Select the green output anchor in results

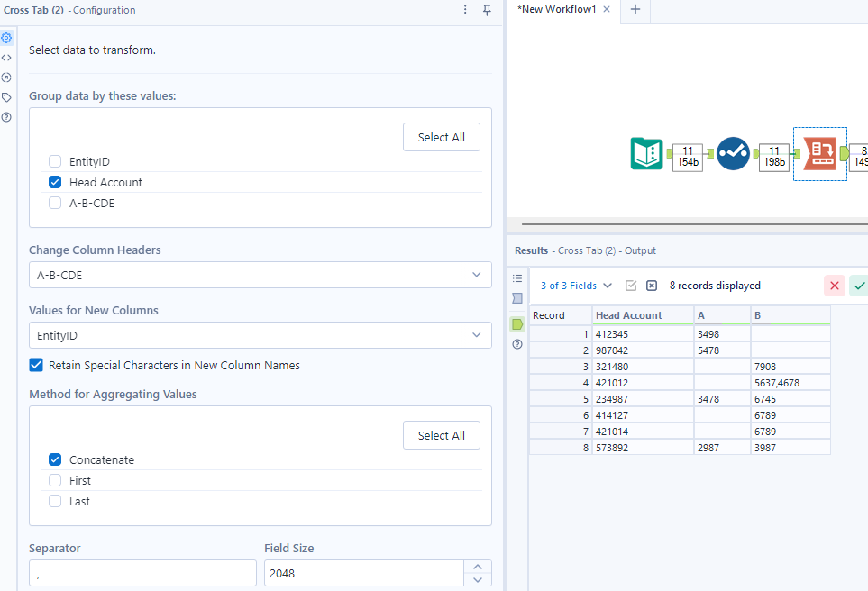click(517, 324)
